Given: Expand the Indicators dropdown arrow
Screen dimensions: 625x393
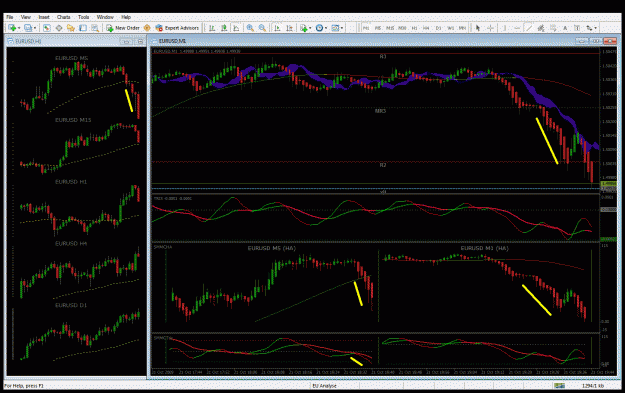Looking at the screenshot, I should click(310, 28).
